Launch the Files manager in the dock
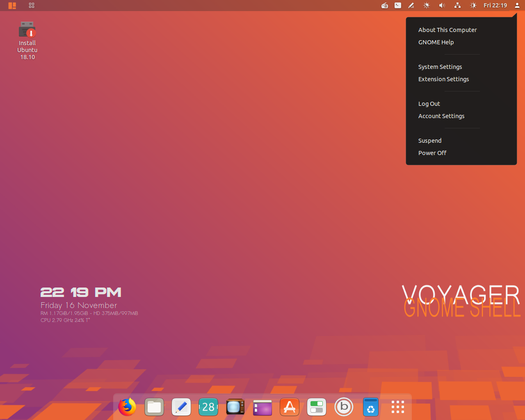 [x=154, y=407]
